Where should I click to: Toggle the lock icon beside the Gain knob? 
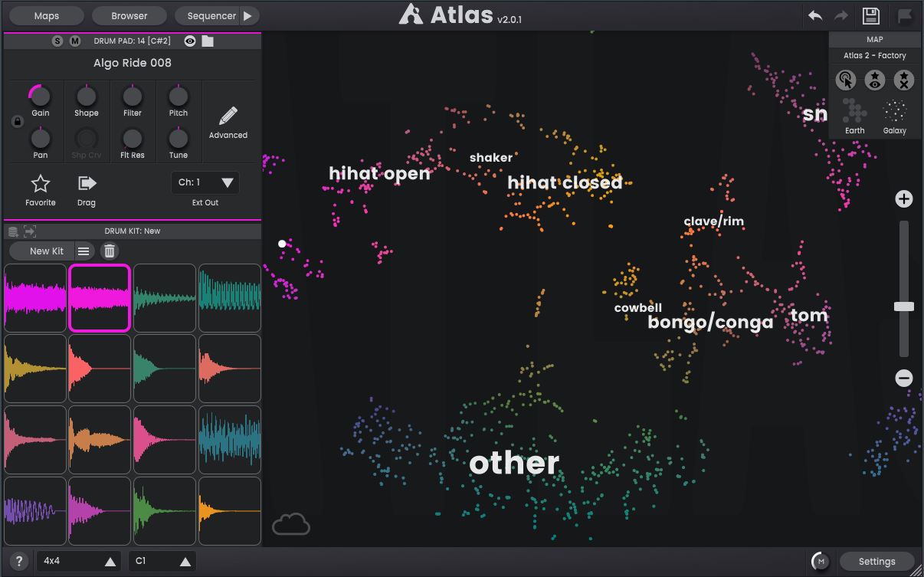point(17,122)
